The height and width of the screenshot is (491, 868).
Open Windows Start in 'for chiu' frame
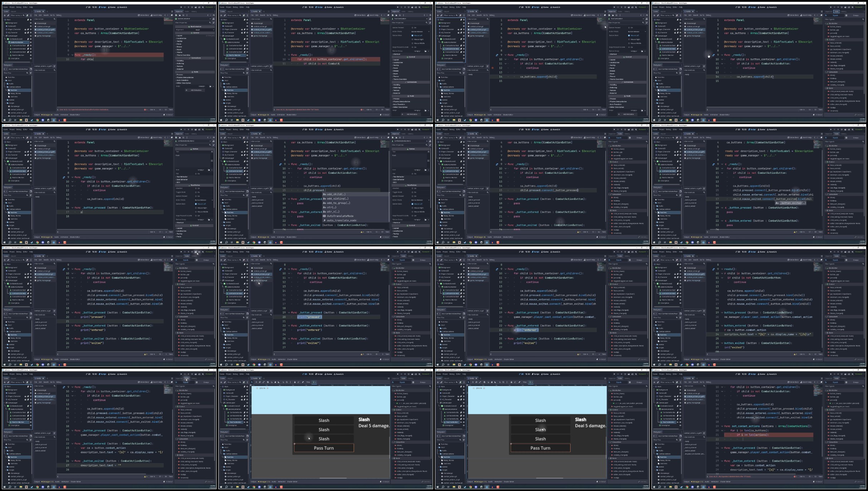click(x=4, y=120)
